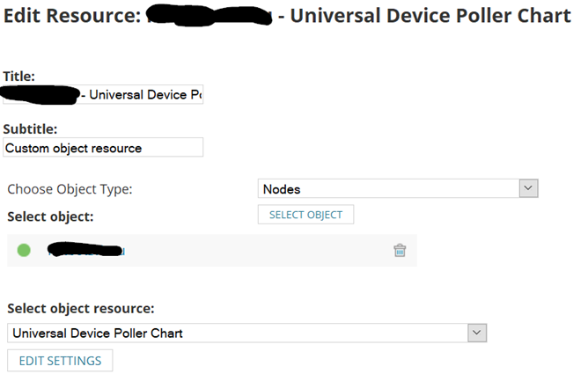This screenshot has width=588, height=381.
Task: Click the Nodes object type combo box
Action: pyautogui.click(x=387, y=188)
